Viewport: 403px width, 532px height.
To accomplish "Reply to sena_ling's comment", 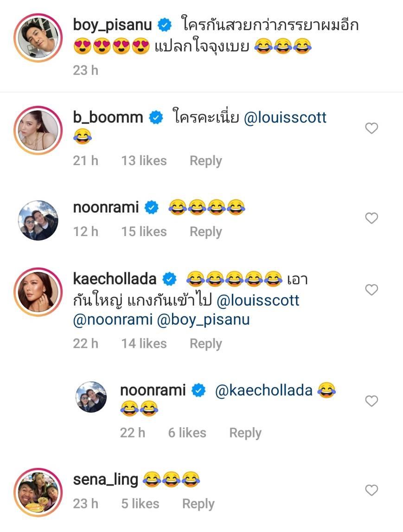I will pos(198,504).
